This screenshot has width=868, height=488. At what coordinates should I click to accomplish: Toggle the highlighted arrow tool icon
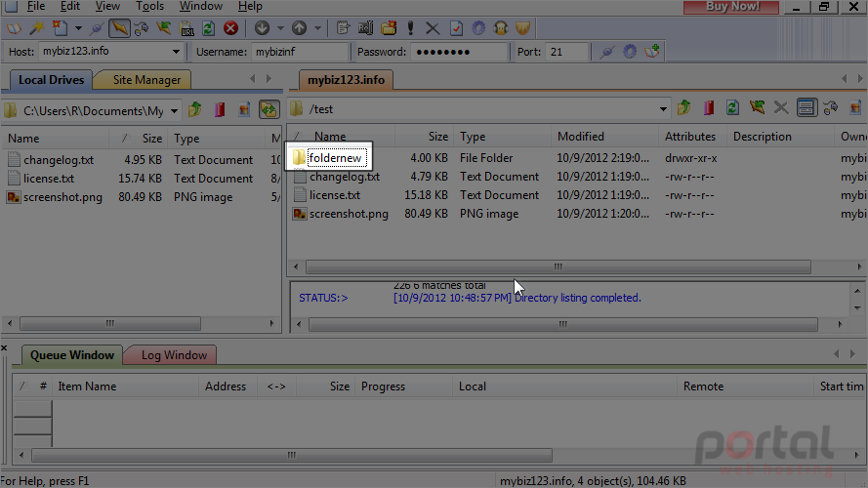(119, 28)
